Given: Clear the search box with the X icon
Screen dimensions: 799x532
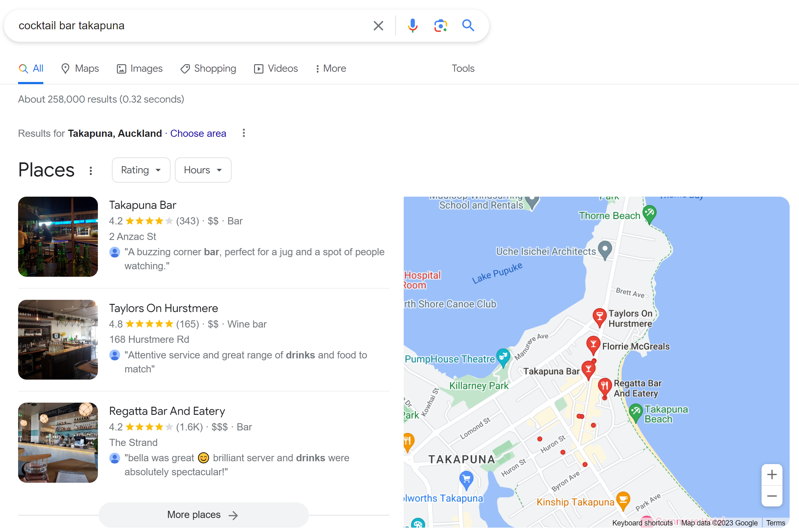Looking at the screenshot, I should click(378, 26).
